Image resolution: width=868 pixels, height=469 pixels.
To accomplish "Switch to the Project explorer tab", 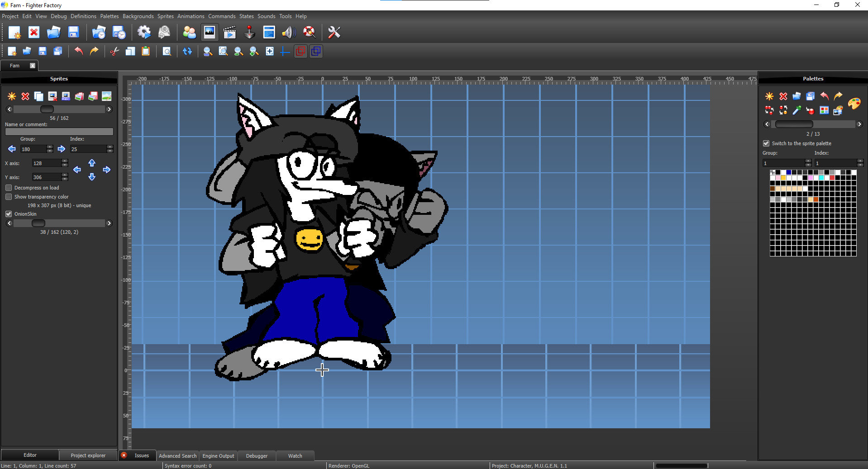I will (88, 455).
